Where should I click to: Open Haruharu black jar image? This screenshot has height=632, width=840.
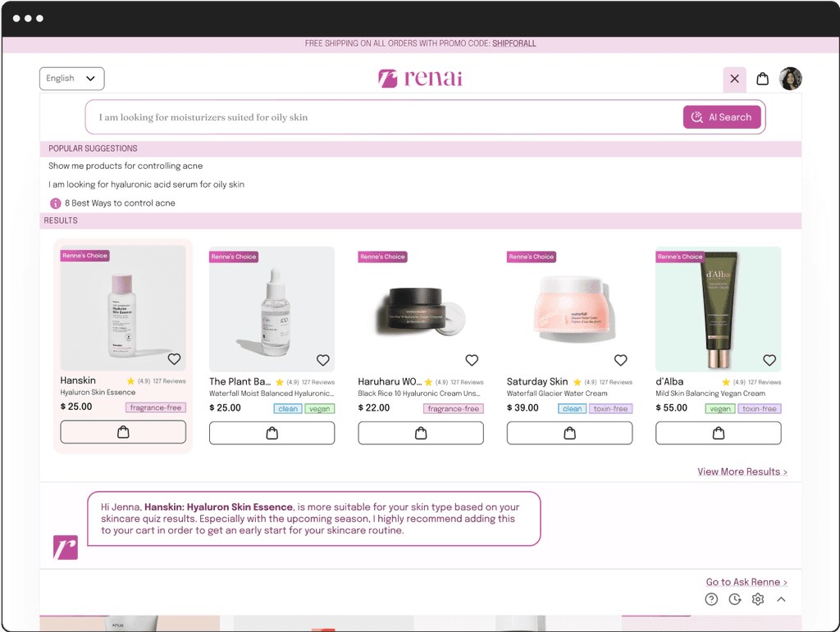coord(421,309)
